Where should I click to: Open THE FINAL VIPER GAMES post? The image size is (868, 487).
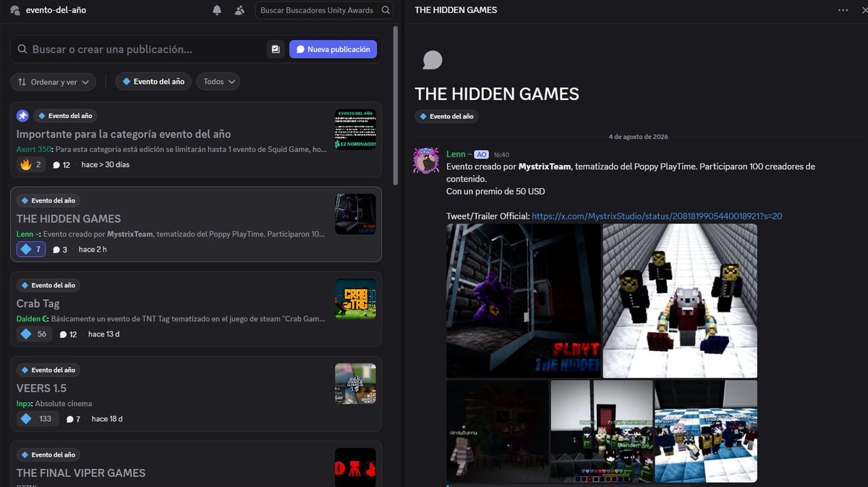tap(196, 464)
